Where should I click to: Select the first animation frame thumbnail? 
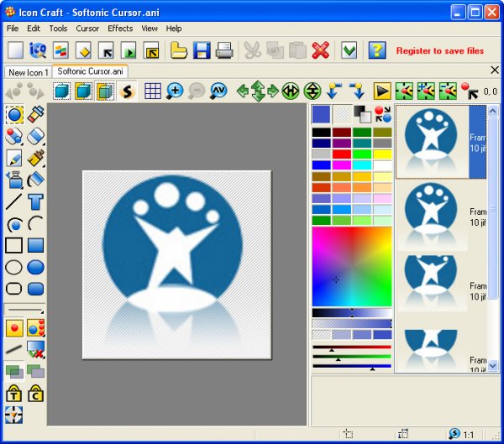(441, 142)
